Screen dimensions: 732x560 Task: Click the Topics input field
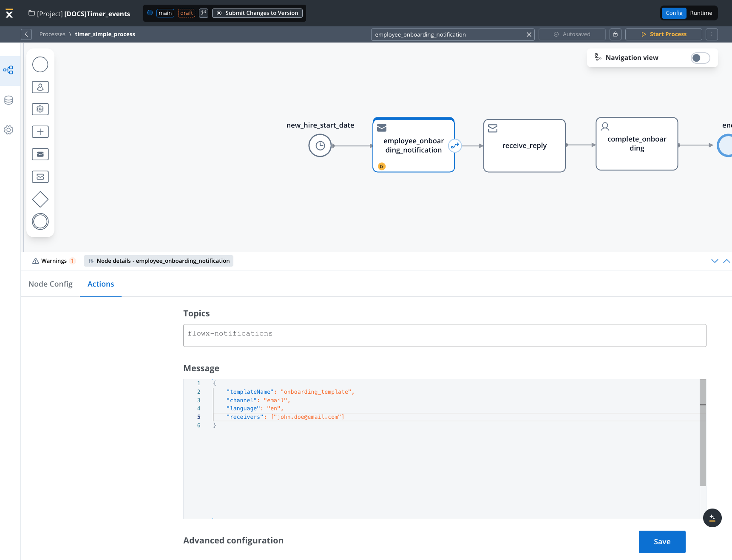(445, 335)
